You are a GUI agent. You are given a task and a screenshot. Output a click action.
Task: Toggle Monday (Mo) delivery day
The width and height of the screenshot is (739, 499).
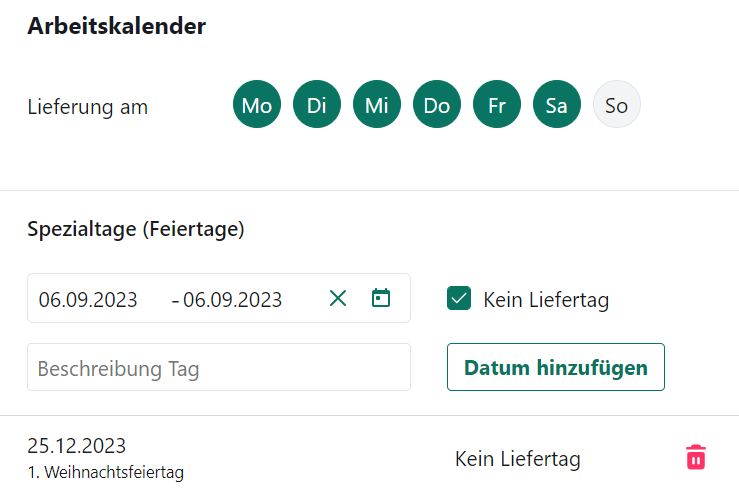tap(257, 105)
